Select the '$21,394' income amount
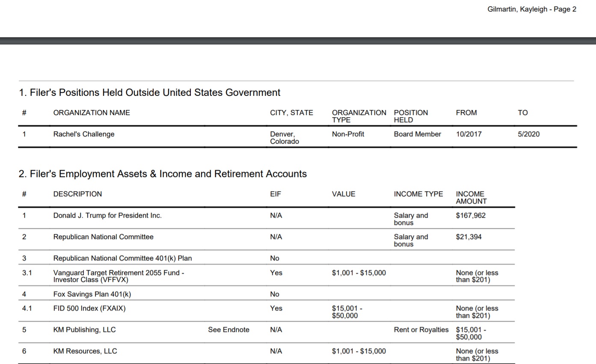Screen dimensions: 596x364 (468, 237)
